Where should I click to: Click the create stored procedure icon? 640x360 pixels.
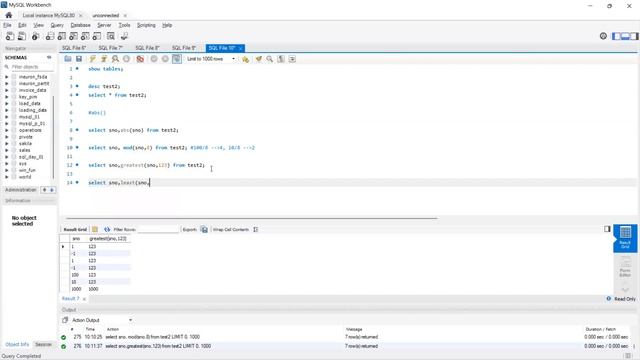pos(85,36)
